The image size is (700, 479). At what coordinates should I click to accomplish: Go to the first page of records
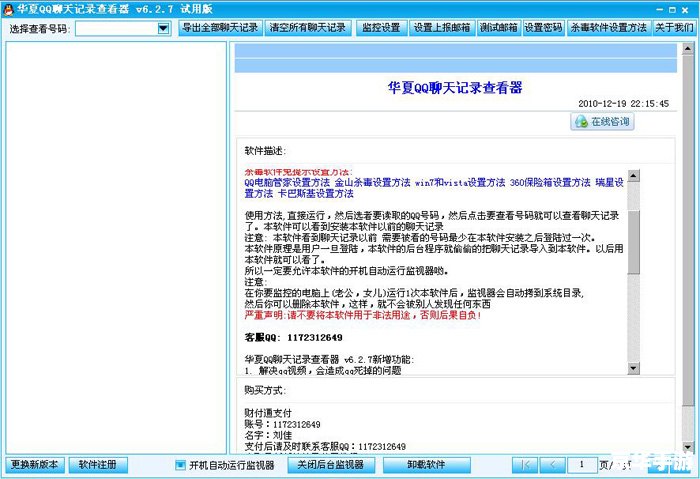tap(524, 465)
